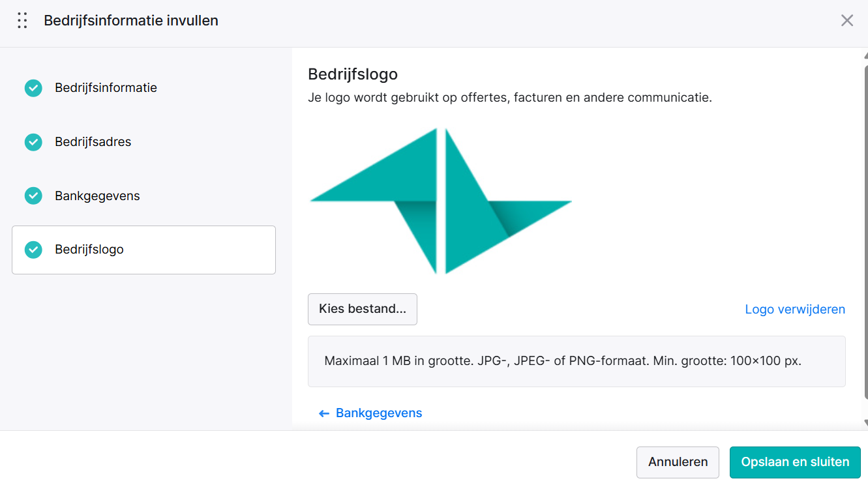Open the Bedrijfsinformatie step

[x=143, y=88]
